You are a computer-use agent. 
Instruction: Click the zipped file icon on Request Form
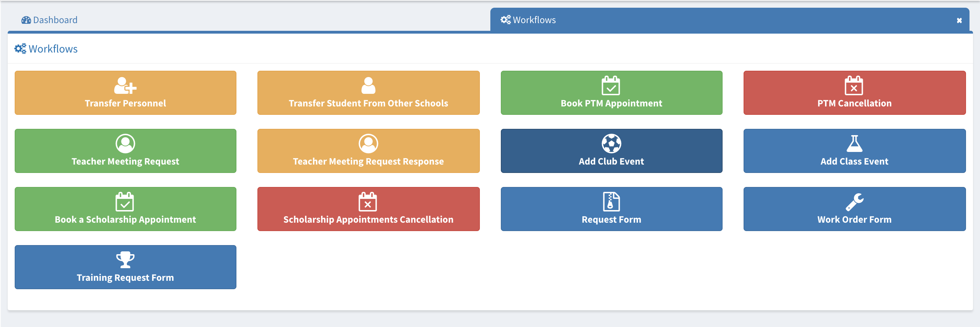coord(611,202)
